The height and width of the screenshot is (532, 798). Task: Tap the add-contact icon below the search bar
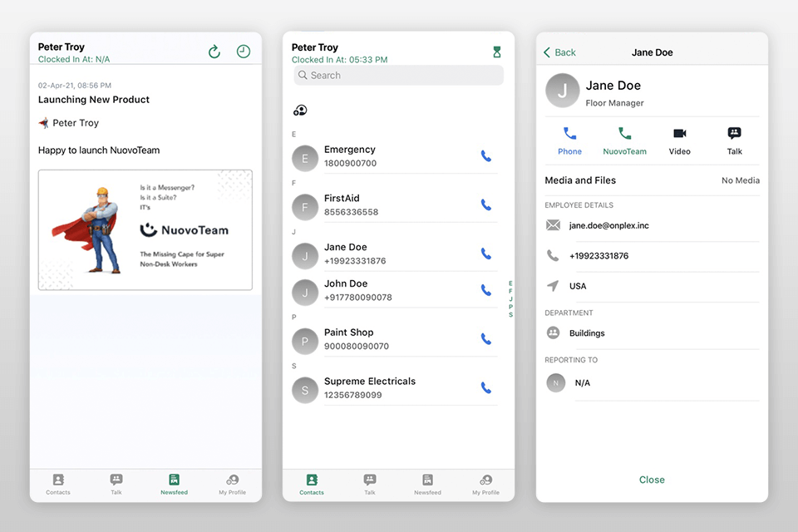click(x=300, y=109)
